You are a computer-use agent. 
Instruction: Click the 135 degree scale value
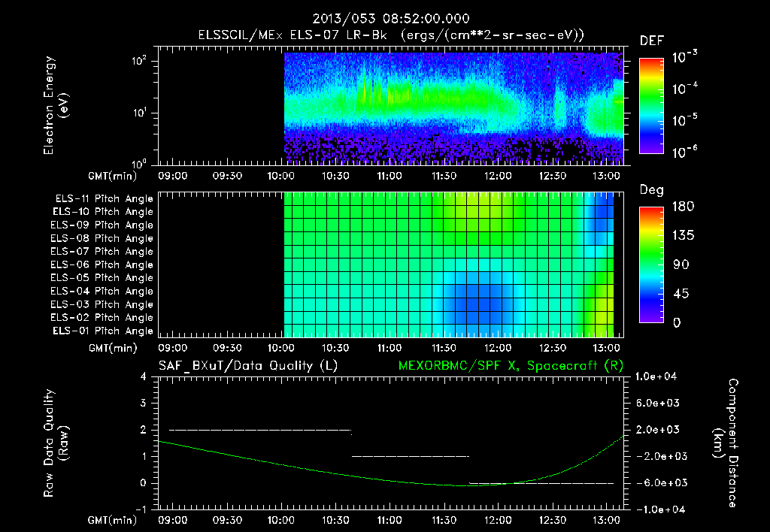[683, 236]
